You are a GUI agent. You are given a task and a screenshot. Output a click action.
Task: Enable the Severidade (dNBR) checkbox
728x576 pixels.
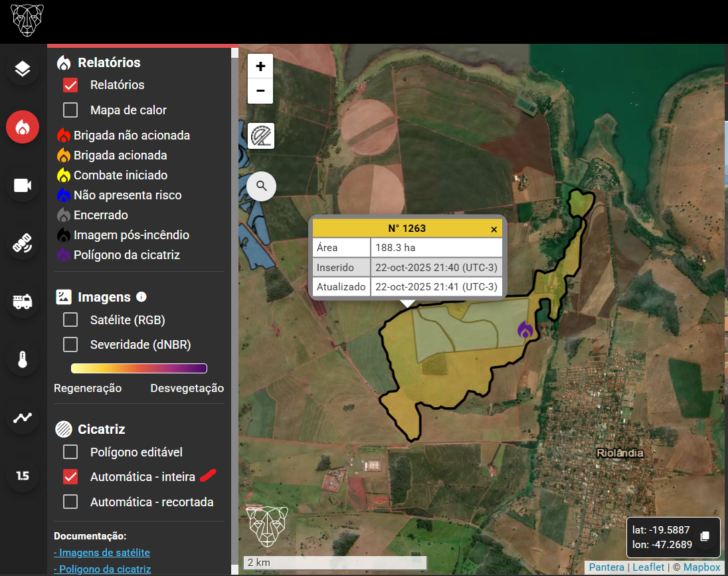pos(70,345)
